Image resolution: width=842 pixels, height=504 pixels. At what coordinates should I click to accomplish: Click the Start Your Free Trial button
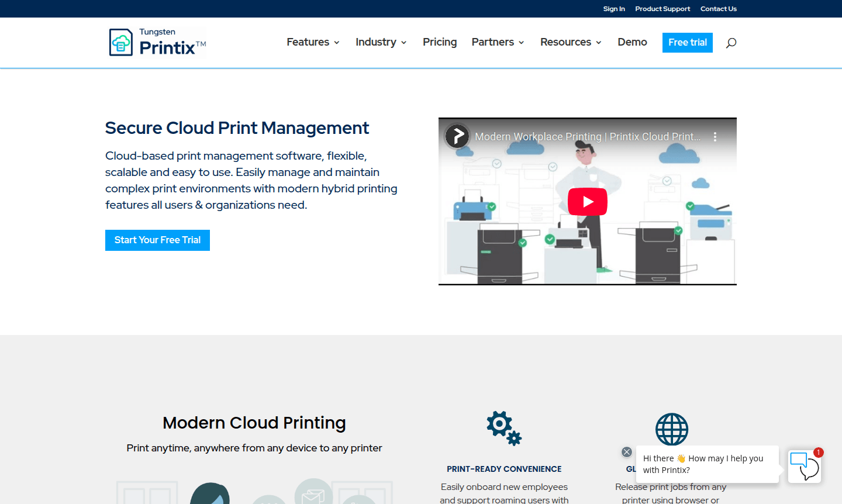[x=157, y=240]
